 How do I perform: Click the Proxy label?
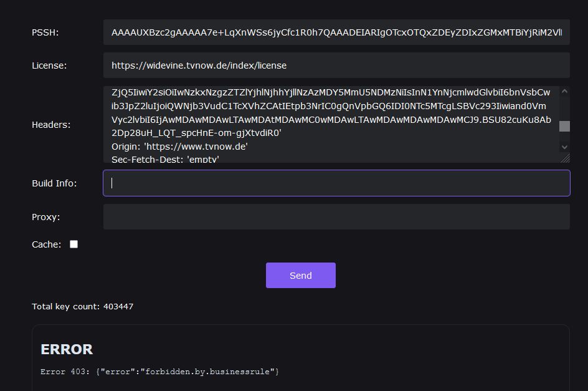pos(45,217)
